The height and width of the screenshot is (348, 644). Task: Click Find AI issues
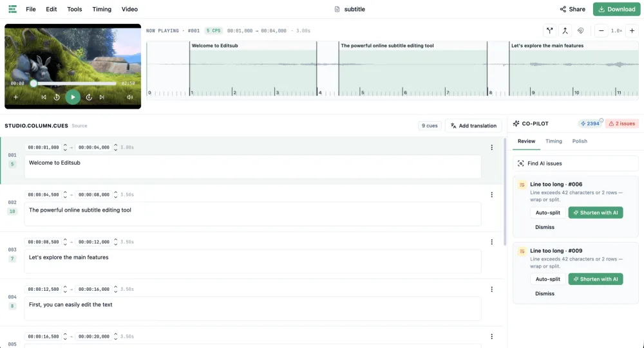(575, 163)
